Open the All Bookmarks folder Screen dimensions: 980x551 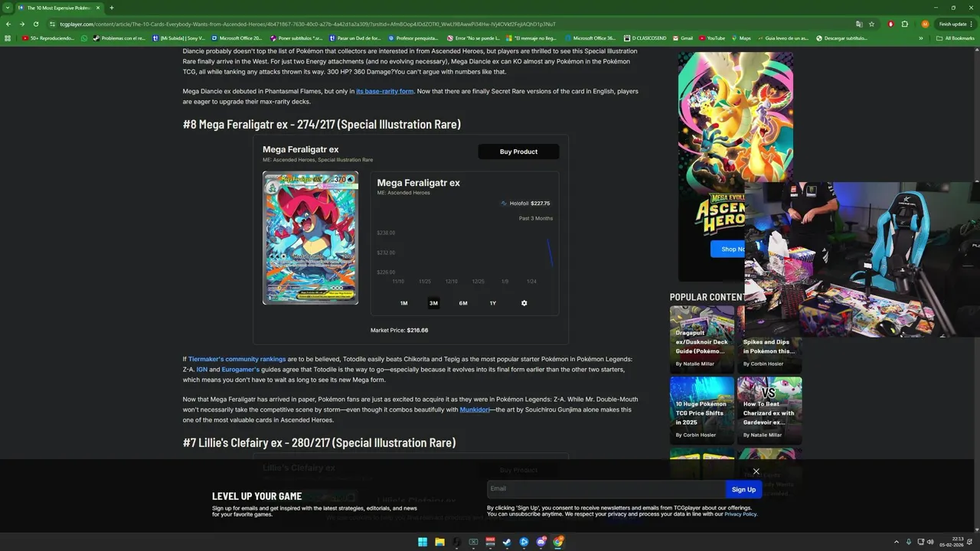pos(955,37)
